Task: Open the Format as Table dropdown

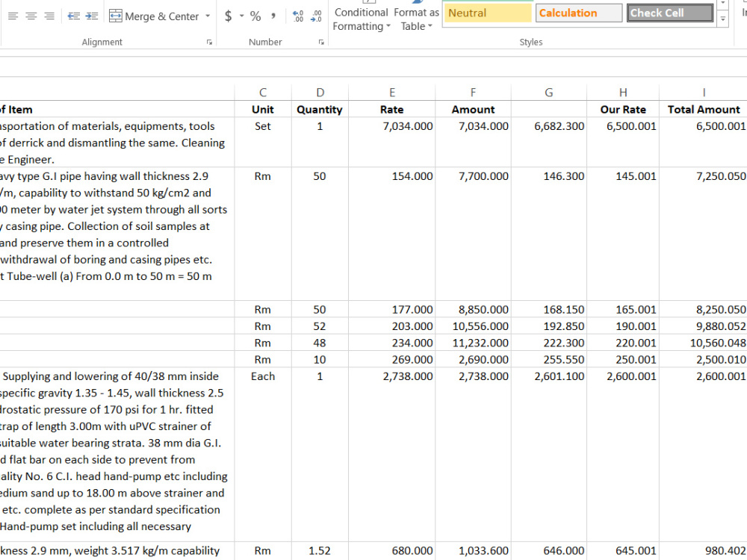Action: 416,19
